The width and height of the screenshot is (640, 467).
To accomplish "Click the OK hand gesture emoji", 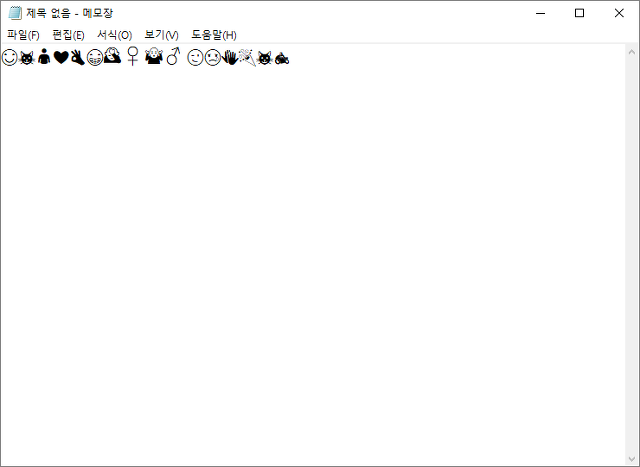I will pos(78,58).
